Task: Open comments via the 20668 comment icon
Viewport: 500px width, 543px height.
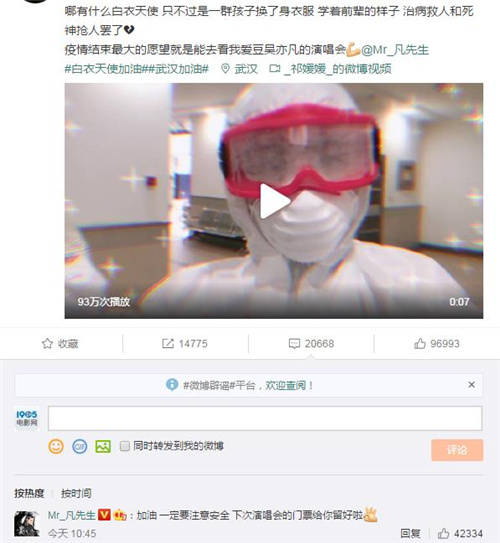Action: coord(294,344)
